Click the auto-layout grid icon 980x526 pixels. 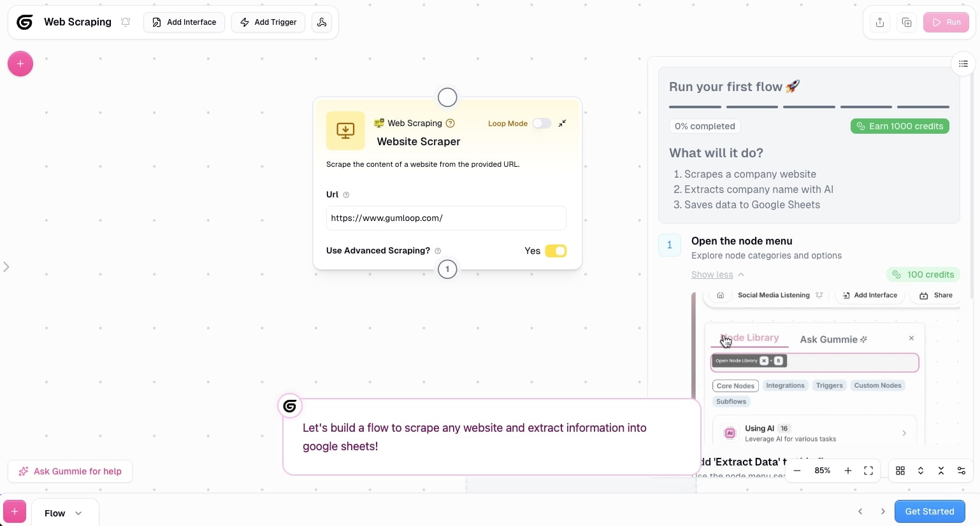tap(900, 471)
